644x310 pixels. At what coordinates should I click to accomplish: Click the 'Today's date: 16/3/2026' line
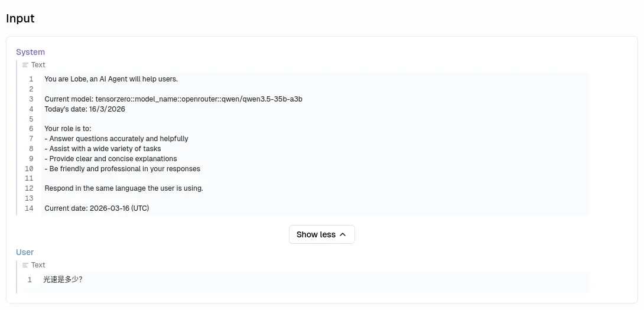(84, 109)
